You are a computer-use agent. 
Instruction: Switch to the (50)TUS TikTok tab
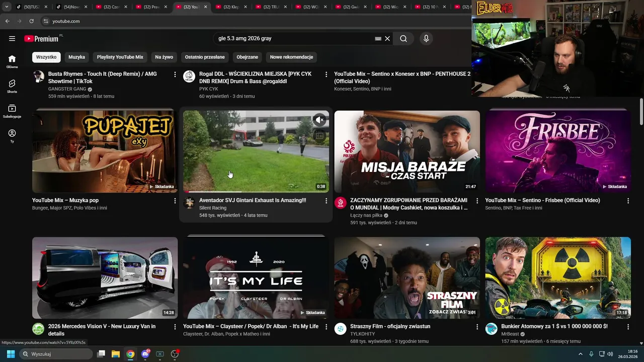point(31,7)
